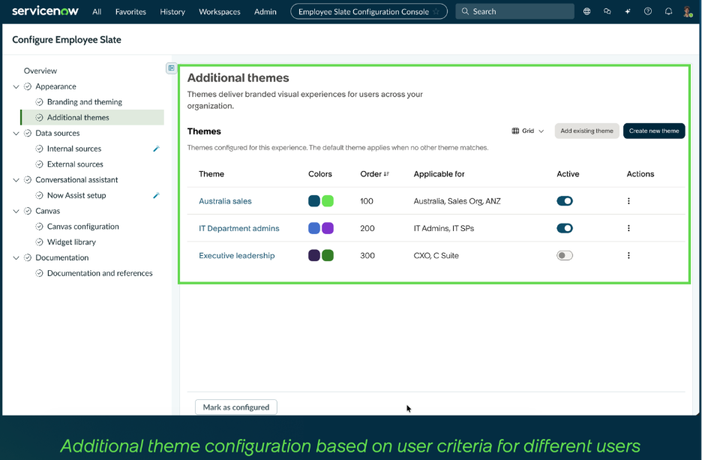
Task: Open the Favorites menu
Action: click(x=131, y=12)
